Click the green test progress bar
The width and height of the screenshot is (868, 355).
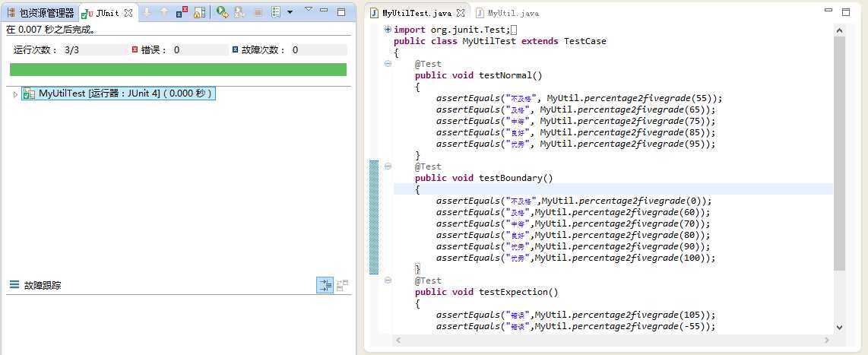tap(179, 69)
